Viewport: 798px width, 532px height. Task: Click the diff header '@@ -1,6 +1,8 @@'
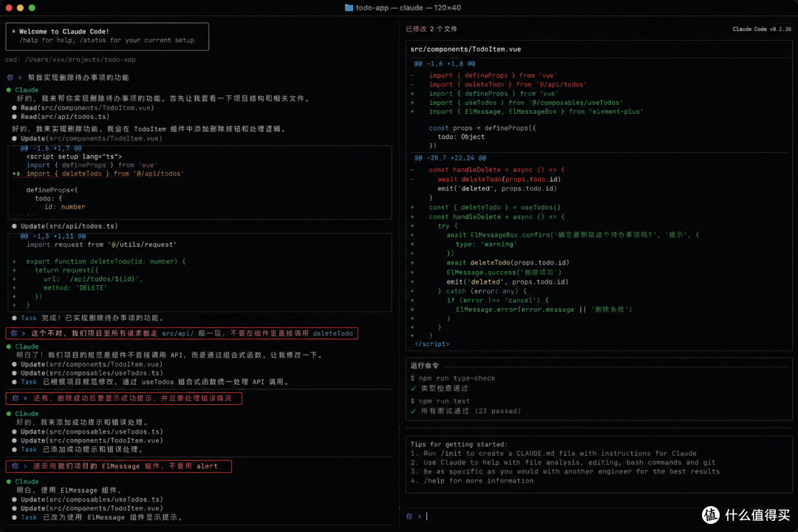444,64
